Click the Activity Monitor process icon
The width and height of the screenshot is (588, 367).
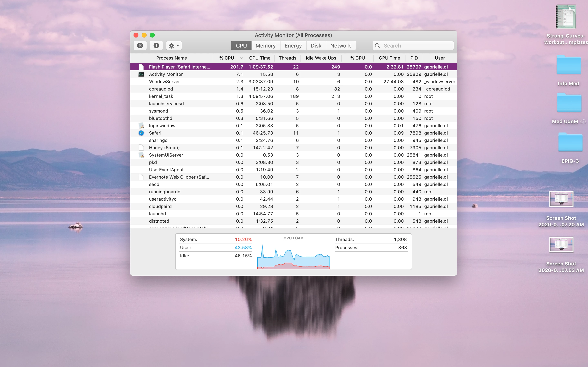141,74
